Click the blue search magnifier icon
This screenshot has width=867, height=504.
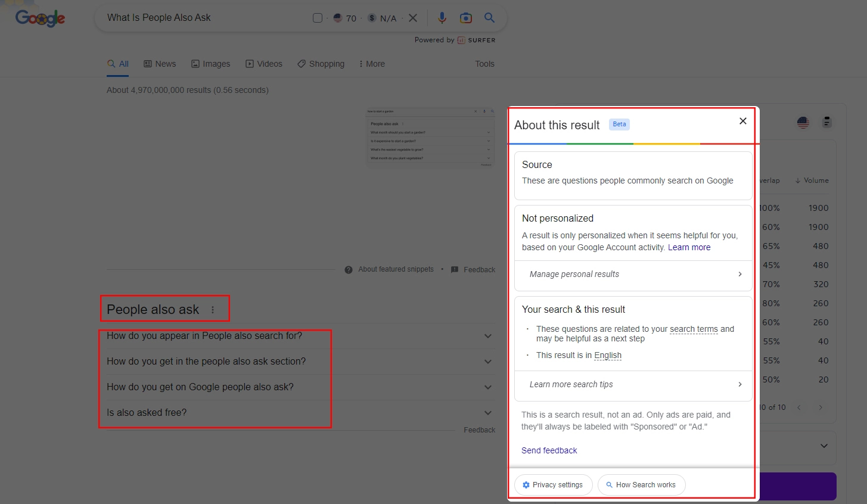click(489, 18)
